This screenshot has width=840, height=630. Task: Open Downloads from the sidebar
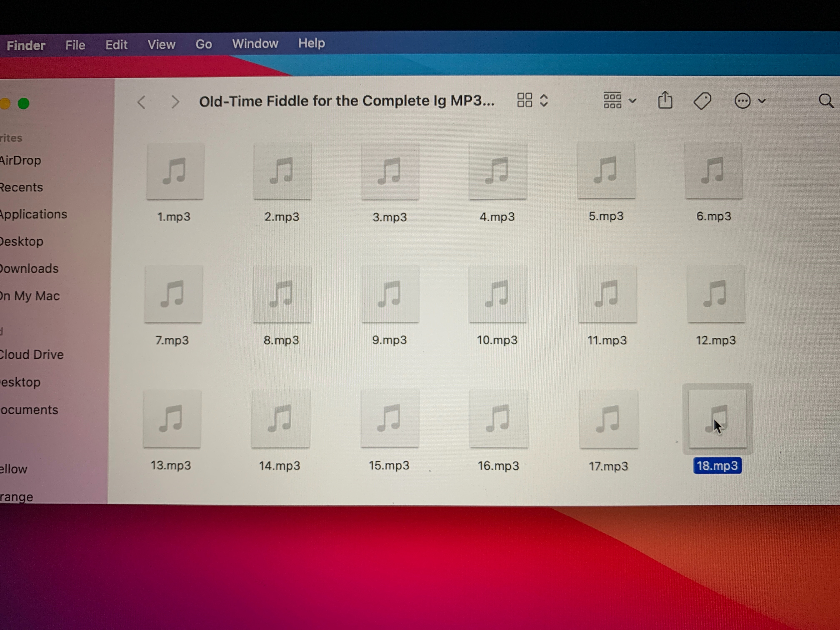point(29,269)
